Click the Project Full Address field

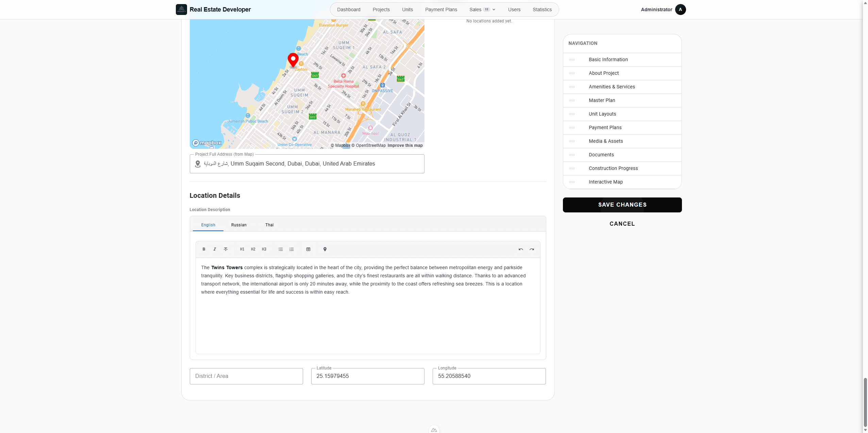(x=307, y=164)
